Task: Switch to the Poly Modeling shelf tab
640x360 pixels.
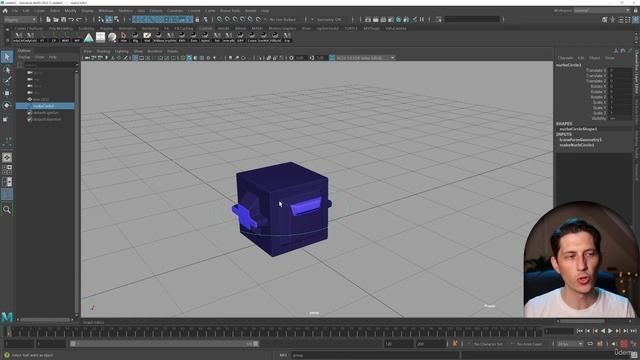Action: pyautogui.click(x=61, y=28)
